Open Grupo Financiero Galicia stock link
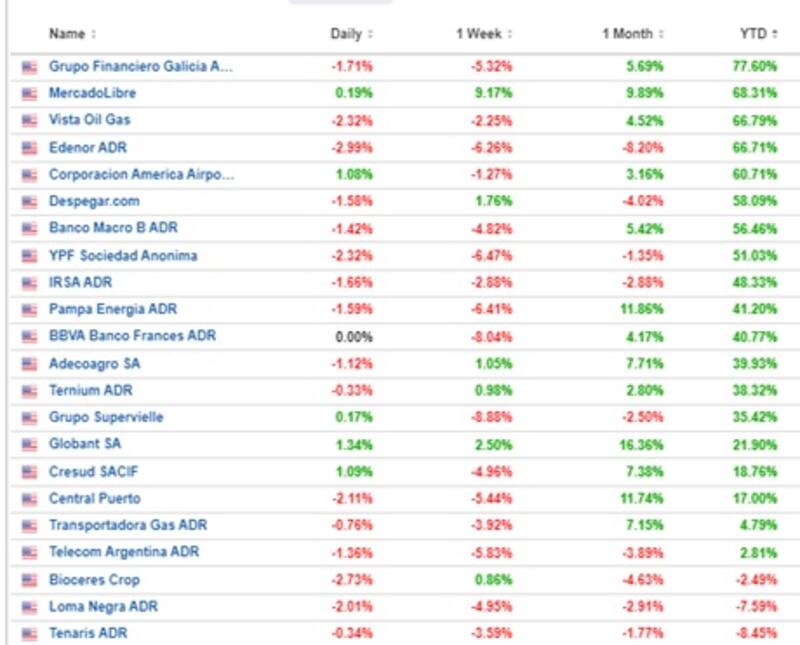Viewport: 800px width, 645px height. (x=140, y=66)
